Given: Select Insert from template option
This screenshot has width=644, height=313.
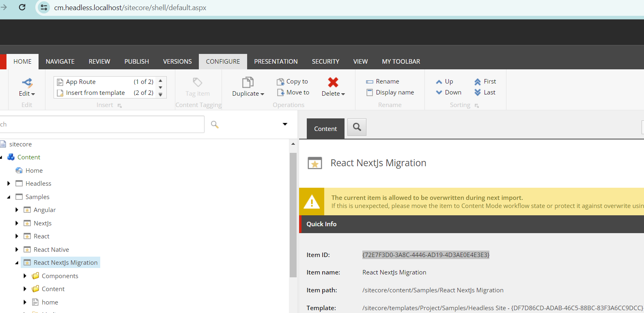Looking at the screenshot, I should click(95, 93).
